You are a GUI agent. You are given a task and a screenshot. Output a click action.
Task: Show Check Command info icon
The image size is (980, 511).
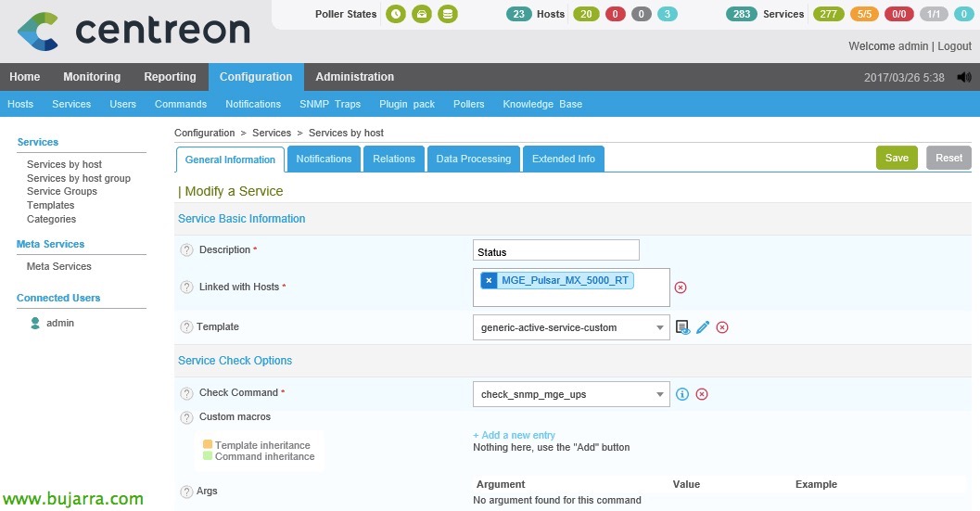pos(682,394)
